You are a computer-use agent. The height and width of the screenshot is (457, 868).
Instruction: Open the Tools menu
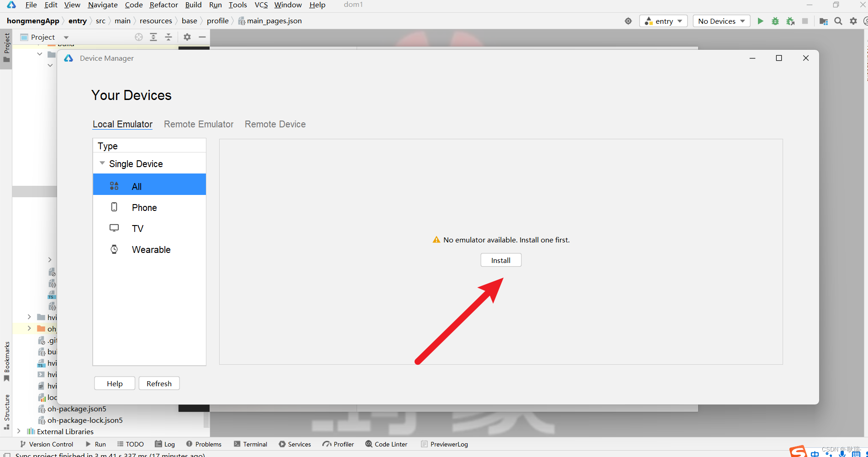pos(238,5)
